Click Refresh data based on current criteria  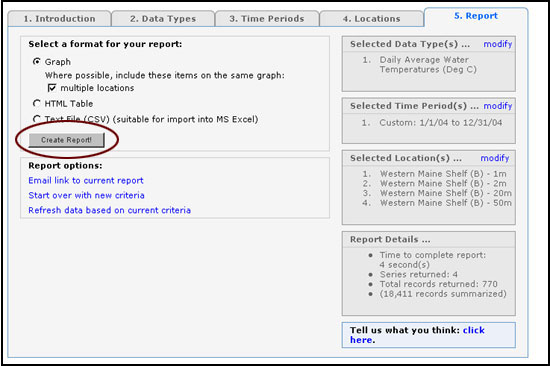point(109,210)
